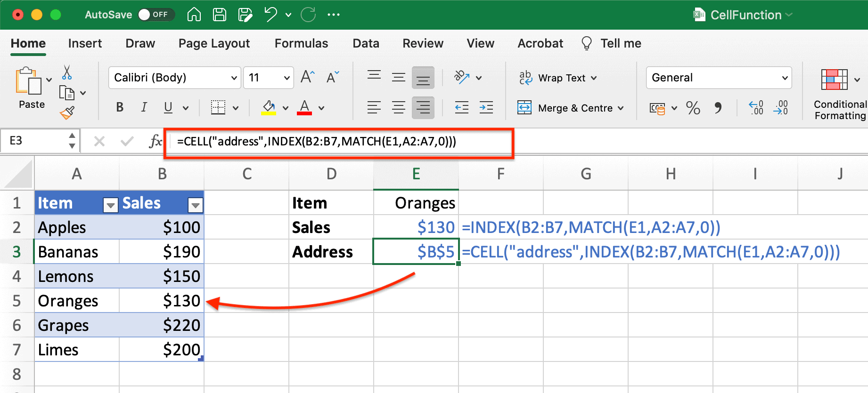The height and width of the screenshot is (393, 868).
Task: Increase decimal places
Action: [x=756, y=108]
